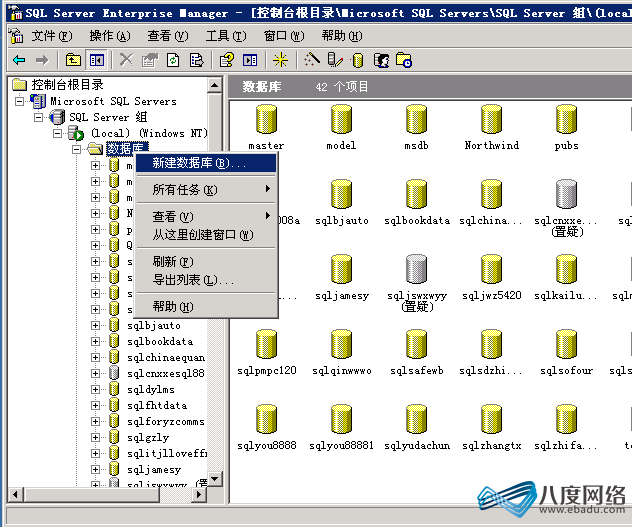The width and height of the screenshot is (632, 527).
Task: Select the master database icon
Action: pyautogui.click(x=266, y=119)
